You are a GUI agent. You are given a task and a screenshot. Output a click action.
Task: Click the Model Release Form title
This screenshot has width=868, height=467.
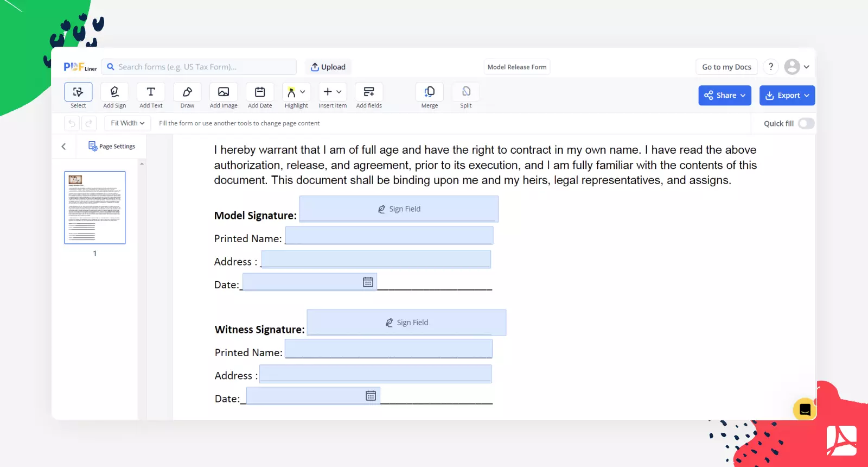tap(517, 67)
